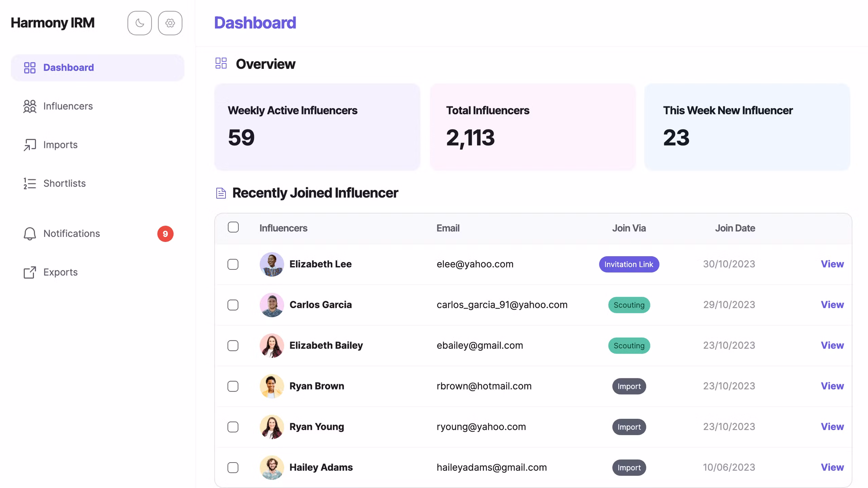Check the checkbox next to Elizabeth Lee
Screen dimensions: 868x488
(x=233, y=264)
